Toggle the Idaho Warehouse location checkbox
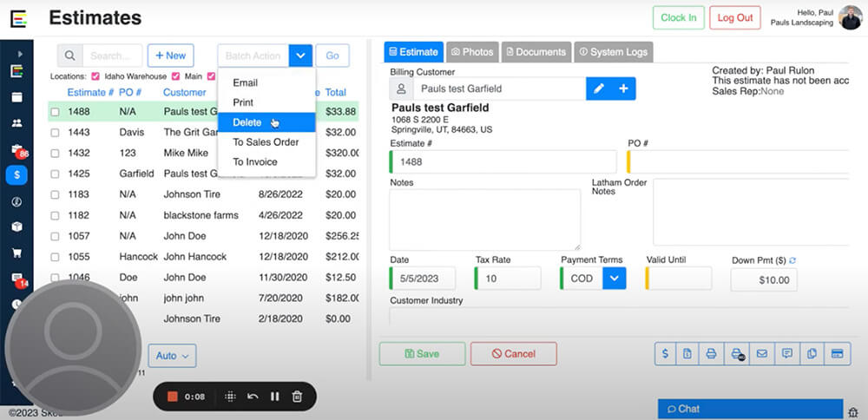 tap(96, 76)
